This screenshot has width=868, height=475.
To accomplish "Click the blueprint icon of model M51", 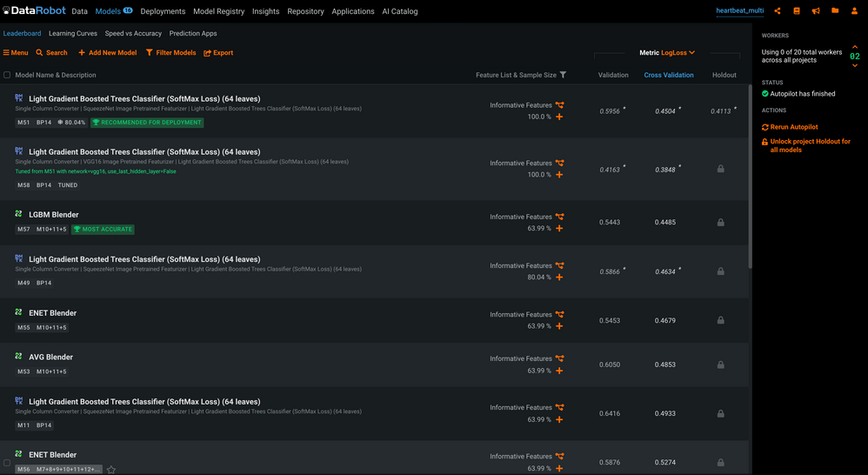I will [19, 98].
